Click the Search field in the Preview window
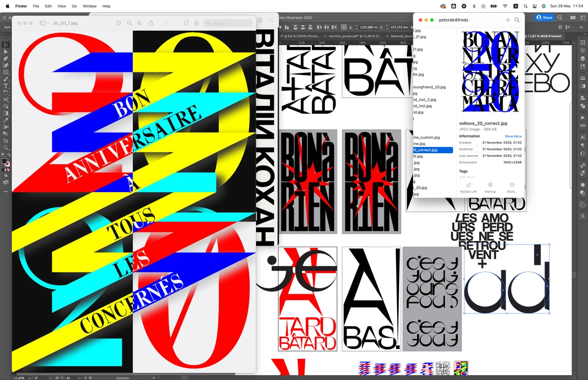Image resolution: width=588 pixels, height=380 pixels. pyautogui.click(x=227, y=23)
